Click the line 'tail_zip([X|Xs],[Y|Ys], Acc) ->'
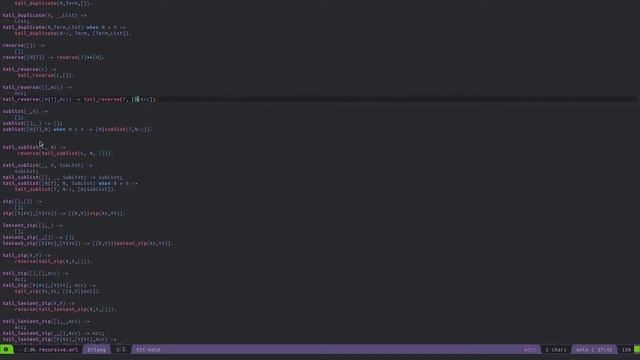Viewport: 640px width, 360px height. pyautogui.click(x=49, y=285)
